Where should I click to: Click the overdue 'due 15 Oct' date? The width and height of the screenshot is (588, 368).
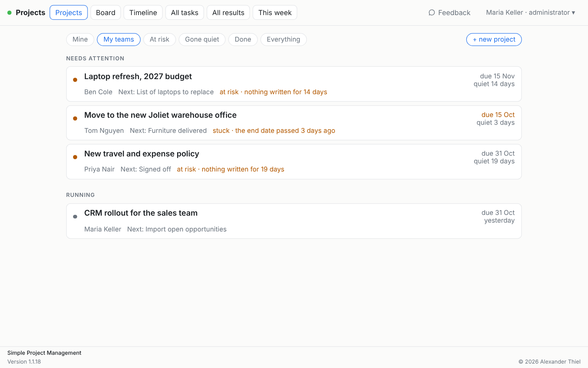click(498, 115)
